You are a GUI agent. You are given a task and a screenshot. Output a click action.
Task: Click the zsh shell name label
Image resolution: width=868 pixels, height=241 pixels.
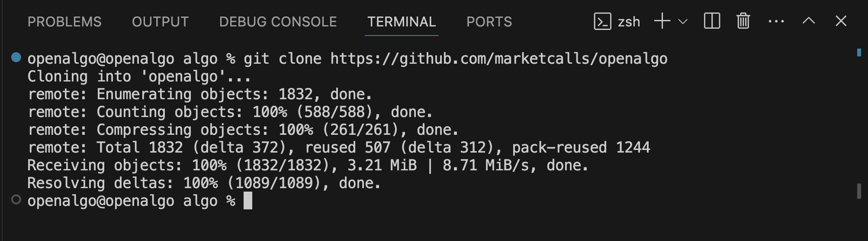tap(629, 22)
